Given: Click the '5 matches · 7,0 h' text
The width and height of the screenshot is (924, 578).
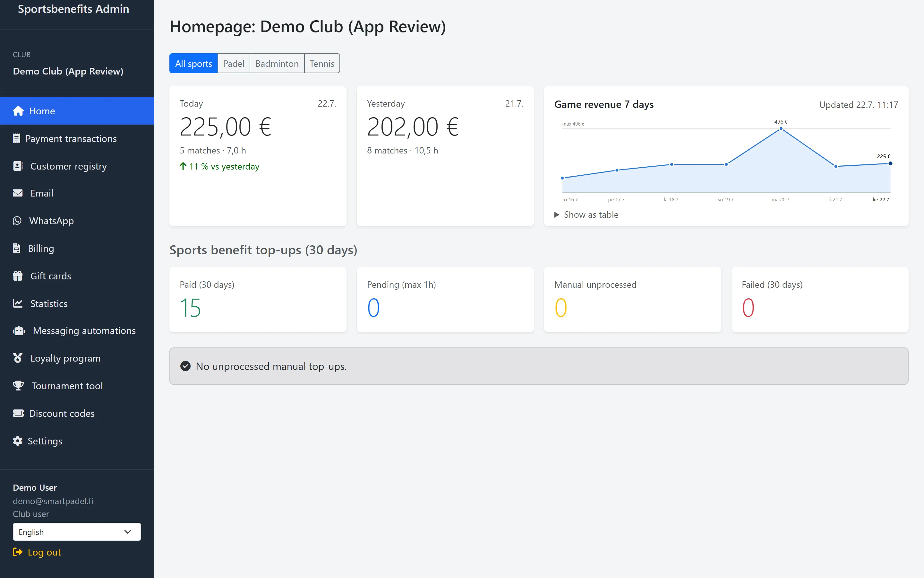Looking at the screenshot, I should pyautogui.click(x=213, y=150).
